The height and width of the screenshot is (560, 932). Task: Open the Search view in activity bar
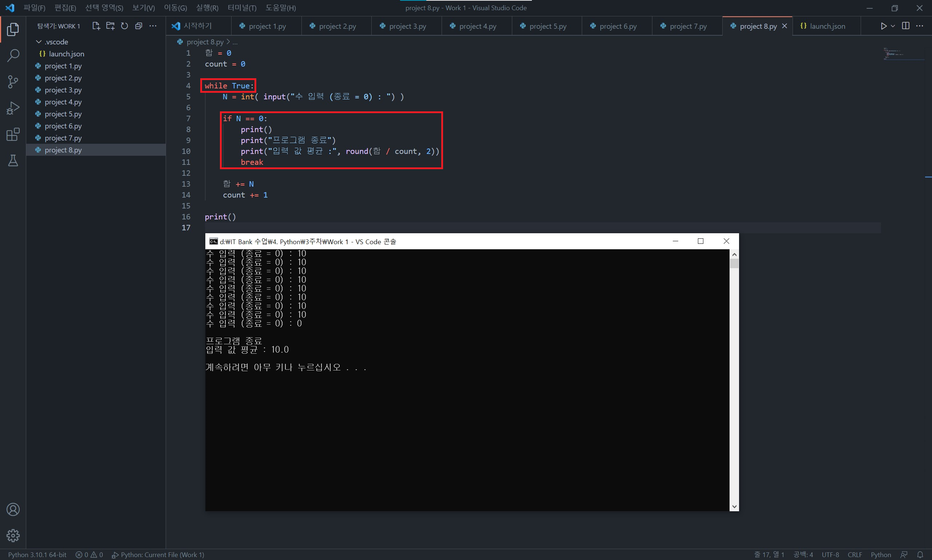13,55
